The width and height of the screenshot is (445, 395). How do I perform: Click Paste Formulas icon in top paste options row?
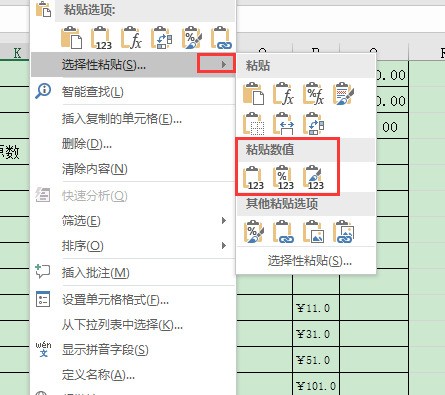tap(131, 38)
